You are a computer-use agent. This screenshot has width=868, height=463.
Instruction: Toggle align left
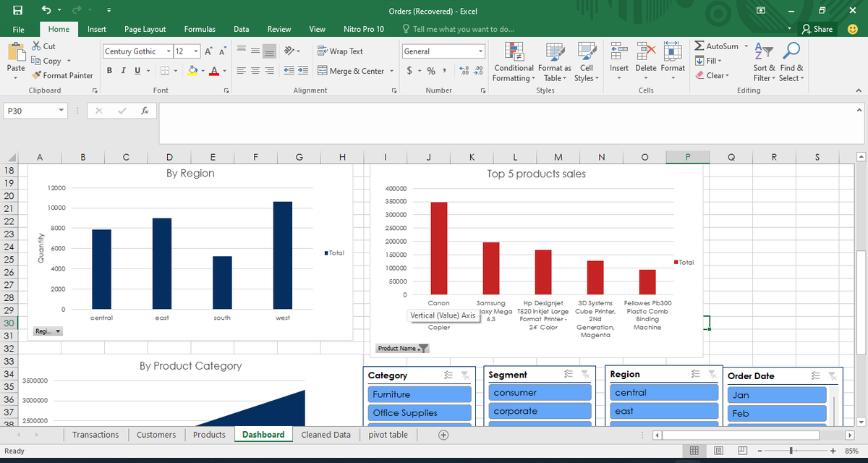tap(243, 71)
